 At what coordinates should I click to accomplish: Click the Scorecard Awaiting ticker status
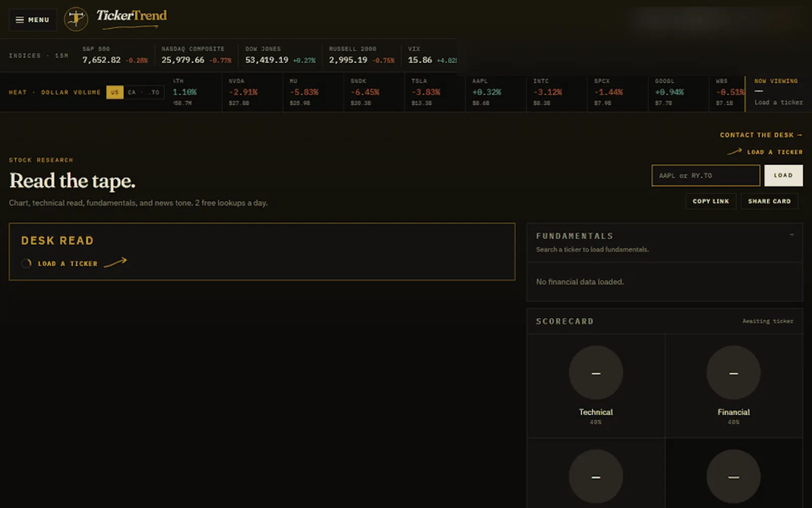click(x=768, y=321)
